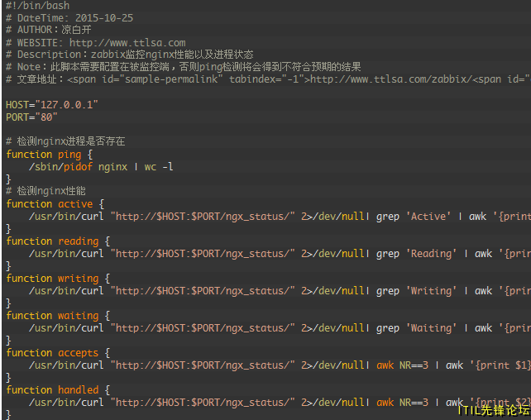The width and height of the screenshot is (531, 420).
Task: Click the 'function ping {' line
Action: 50,155
